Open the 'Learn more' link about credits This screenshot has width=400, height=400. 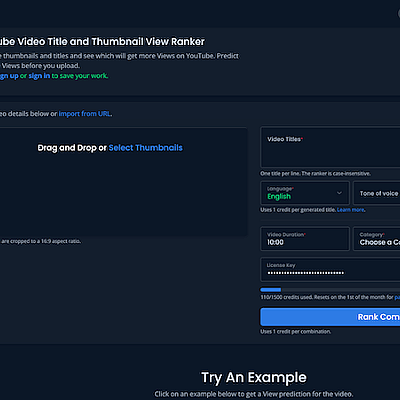click(351, 210)
